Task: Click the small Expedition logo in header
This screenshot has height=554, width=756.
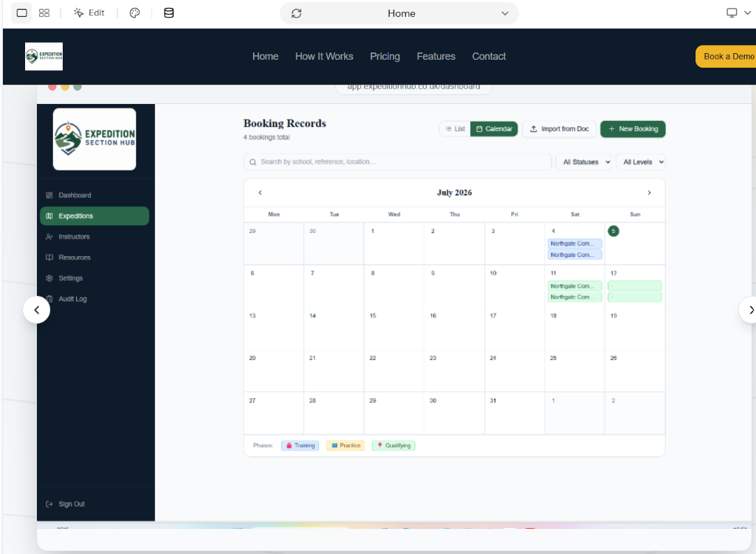Action: pos(44,56)
